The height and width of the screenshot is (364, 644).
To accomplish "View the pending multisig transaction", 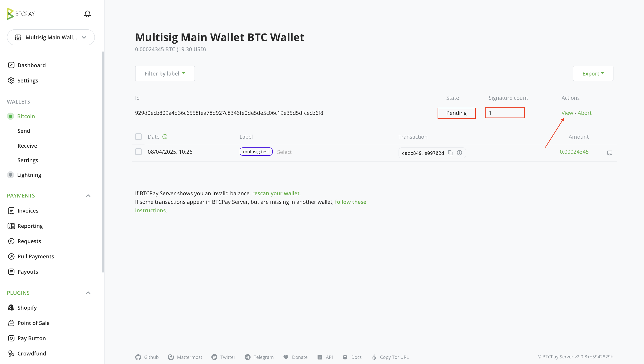I will (567, 113).
